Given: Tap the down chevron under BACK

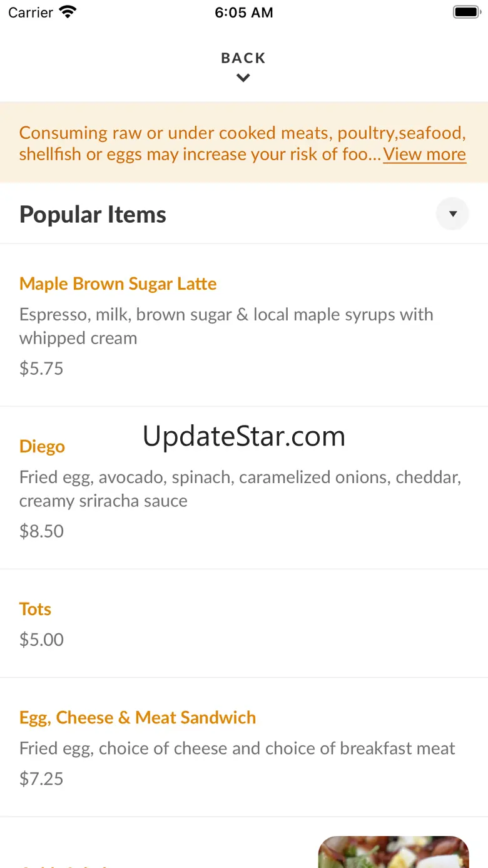Looking at the screenshot, I should 243,78.
